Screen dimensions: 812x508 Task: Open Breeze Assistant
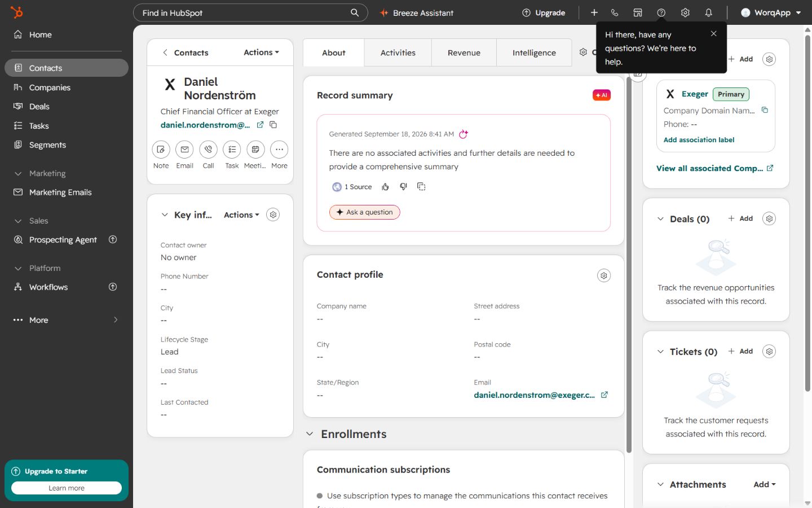(417, 12)
